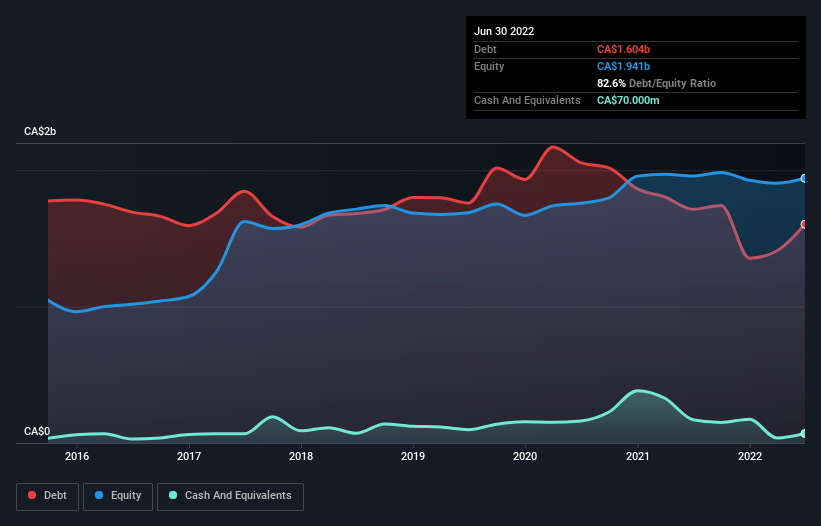Click the Equity row label in tooltip
Viewport: 821px width, 526px height.
[489, 66]
